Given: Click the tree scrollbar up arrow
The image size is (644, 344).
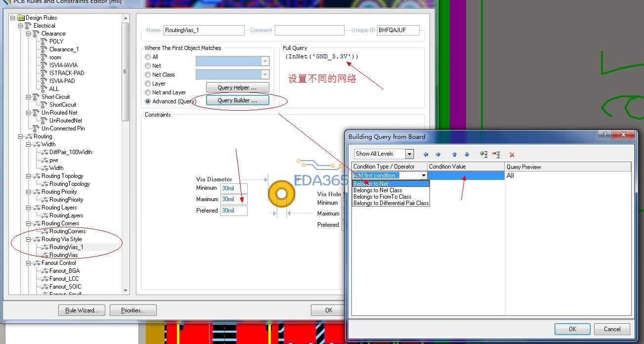Looking at the screenshot, I should [x=126, y=18].
